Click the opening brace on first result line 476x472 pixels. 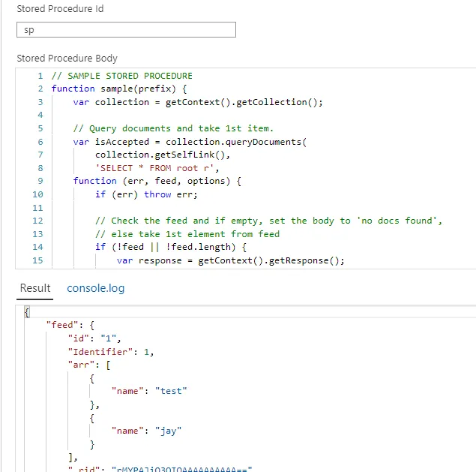[27, 312]
